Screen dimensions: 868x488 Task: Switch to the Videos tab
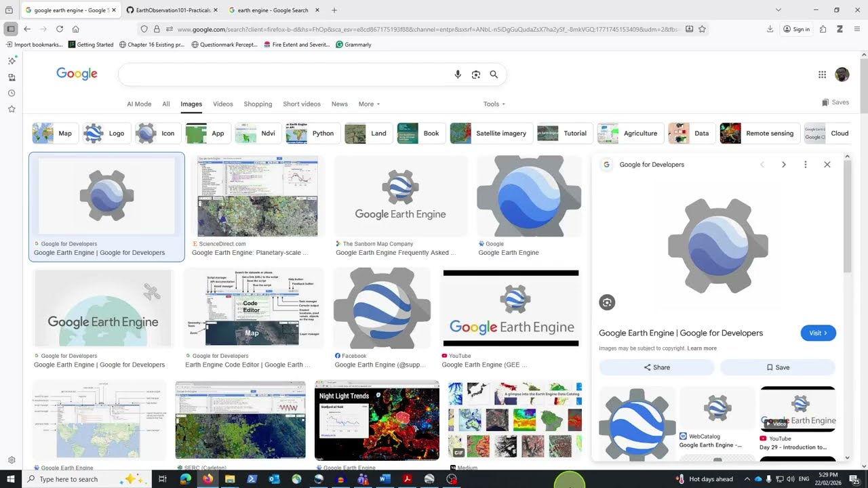(223, 104)
